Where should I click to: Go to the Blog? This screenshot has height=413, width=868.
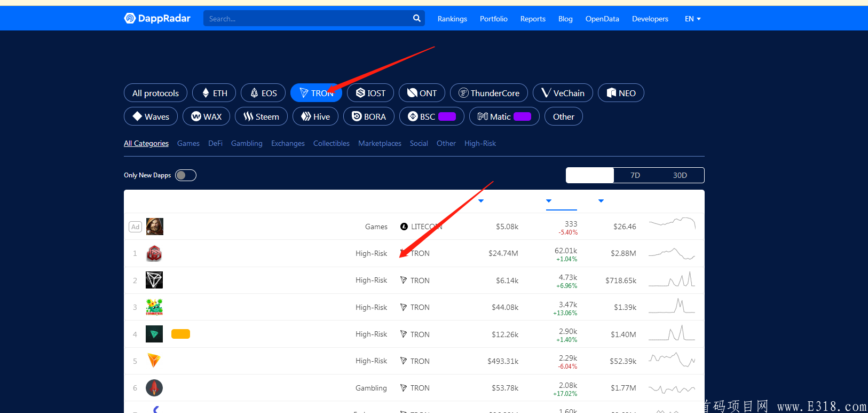point(565,19)
